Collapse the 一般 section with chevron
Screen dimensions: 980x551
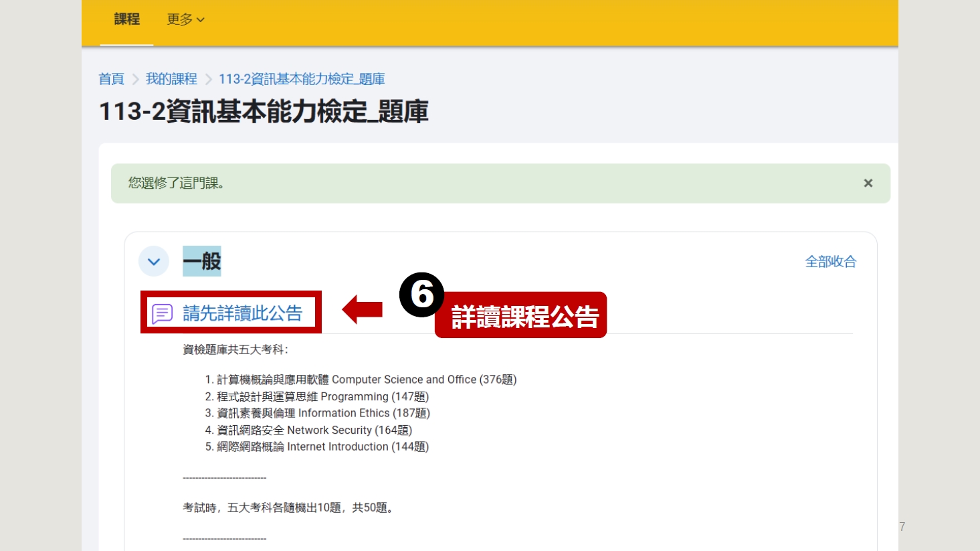[x=154, y=262]
